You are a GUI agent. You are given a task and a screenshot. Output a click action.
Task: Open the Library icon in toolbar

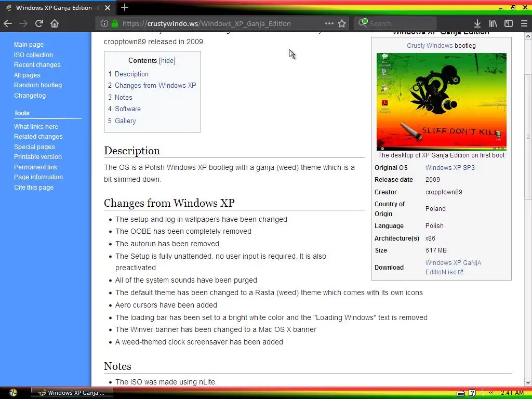[x=493, y=23]
